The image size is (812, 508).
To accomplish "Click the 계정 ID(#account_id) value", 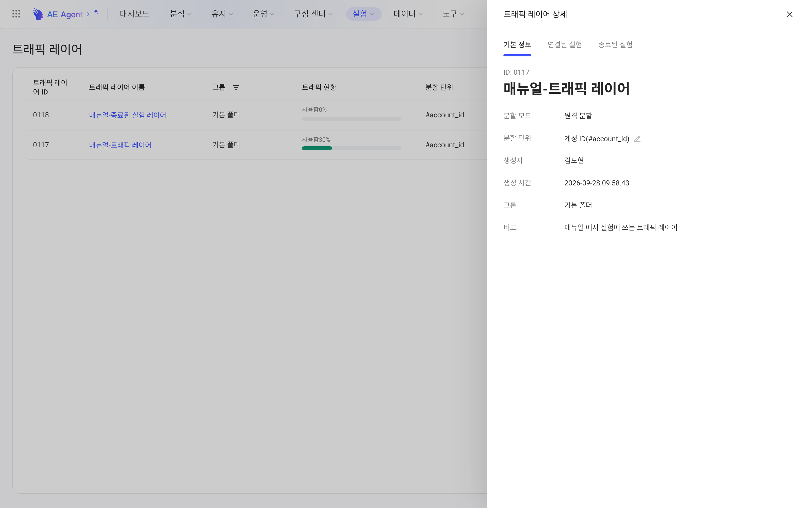I will [x=597, y=139].
